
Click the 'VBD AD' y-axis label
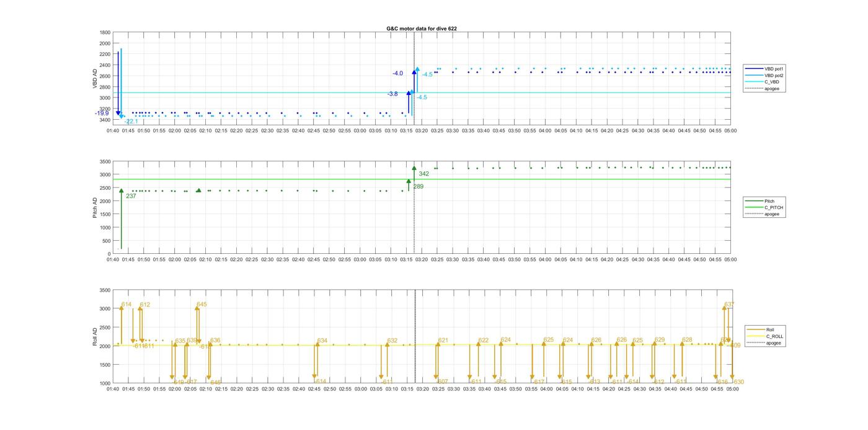pyautogui.click(x=95, y=79)
